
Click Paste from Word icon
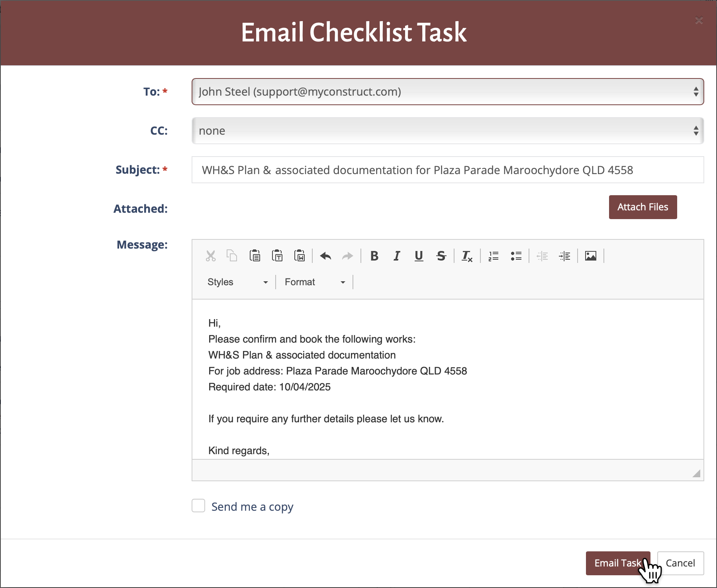point(300,256)
